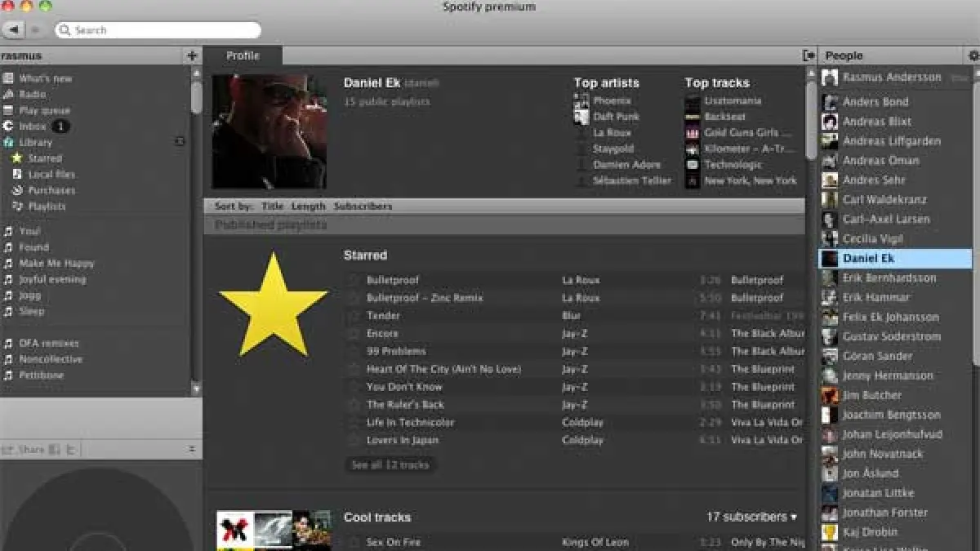Screen dimensions: 980x551
Task: Click the plus icon to add playlist
Action: tap(192, 56)
